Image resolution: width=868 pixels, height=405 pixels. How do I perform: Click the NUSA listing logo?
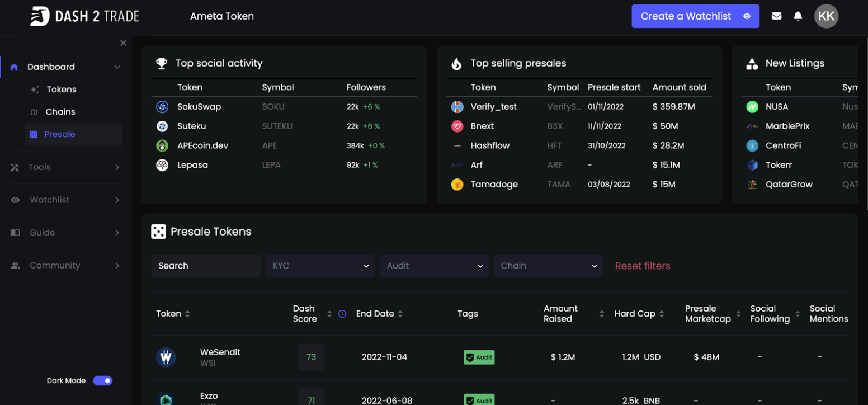pyautogui.click(x=752, y=107)
